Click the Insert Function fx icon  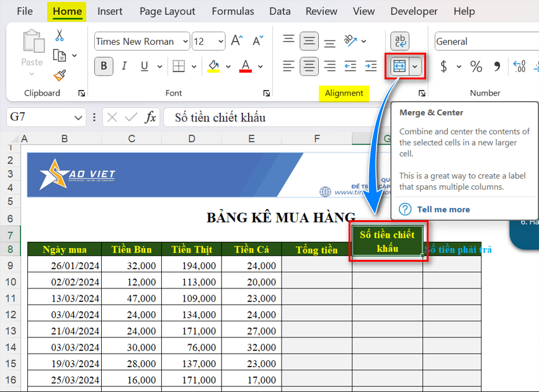(x=150, y=117)
